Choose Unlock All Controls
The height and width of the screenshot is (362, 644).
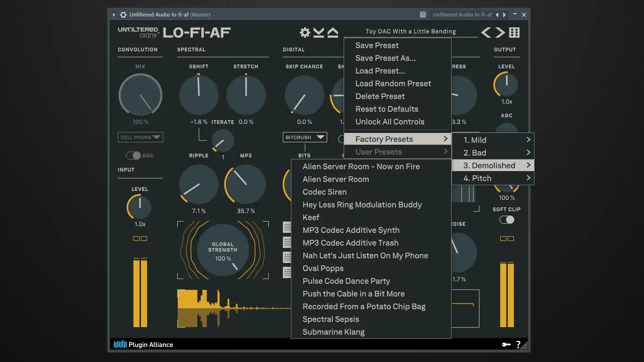point(397,122)
